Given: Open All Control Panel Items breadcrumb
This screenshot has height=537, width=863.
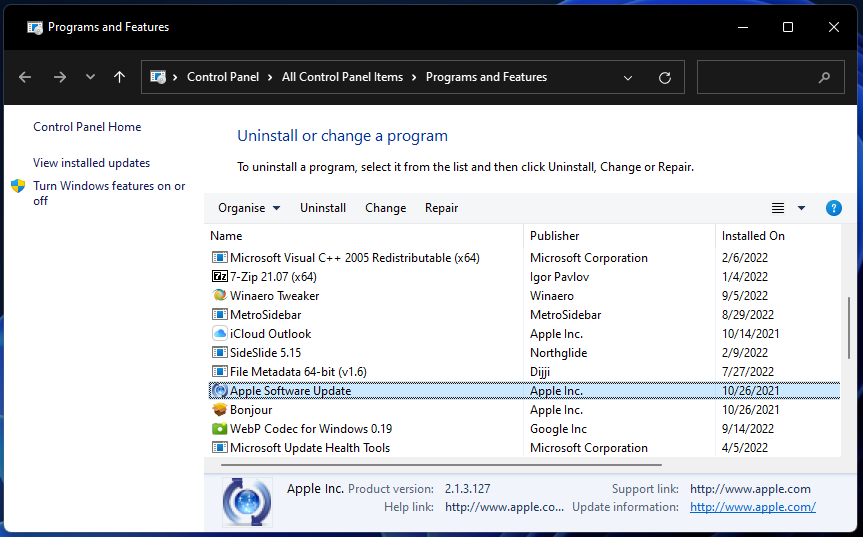Looking at the screenshot, I should click(x=342, y=77).
